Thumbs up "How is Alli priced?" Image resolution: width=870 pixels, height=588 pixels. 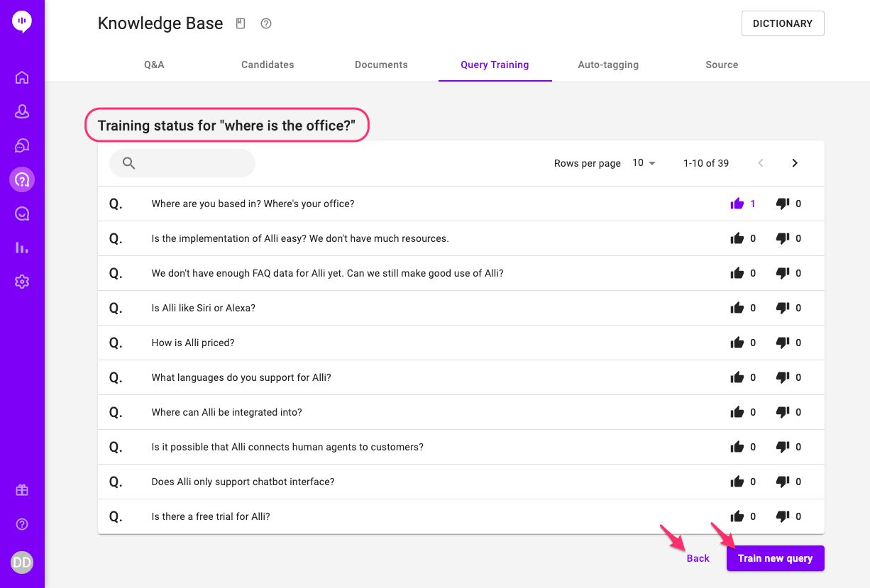tap(737, 343)
